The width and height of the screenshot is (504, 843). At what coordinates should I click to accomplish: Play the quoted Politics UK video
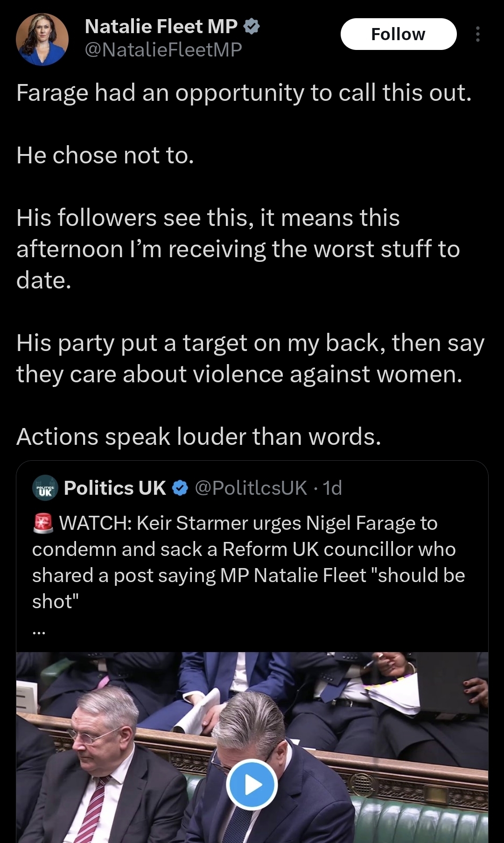pos(252,785)
